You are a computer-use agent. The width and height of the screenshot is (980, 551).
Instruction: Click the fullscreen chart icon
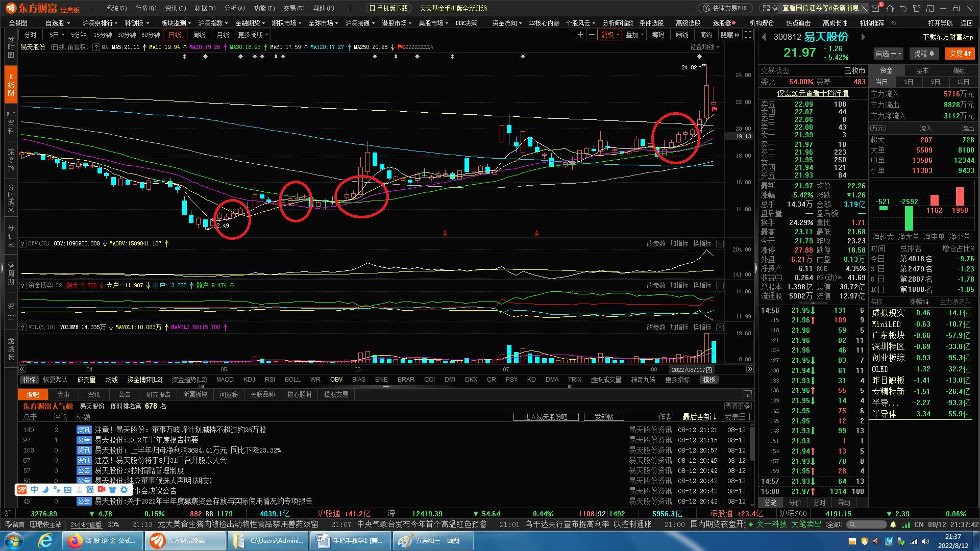pos(748,35)
